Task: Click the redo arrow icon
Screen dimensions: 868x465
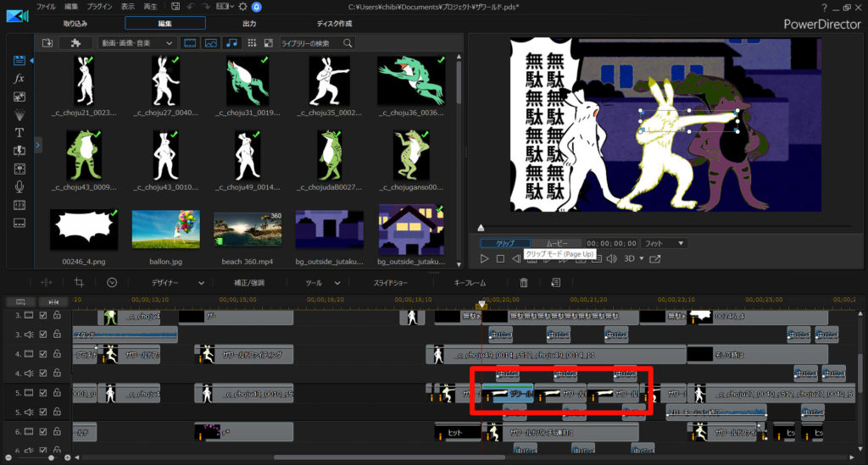Action: (x=206, y=7)
